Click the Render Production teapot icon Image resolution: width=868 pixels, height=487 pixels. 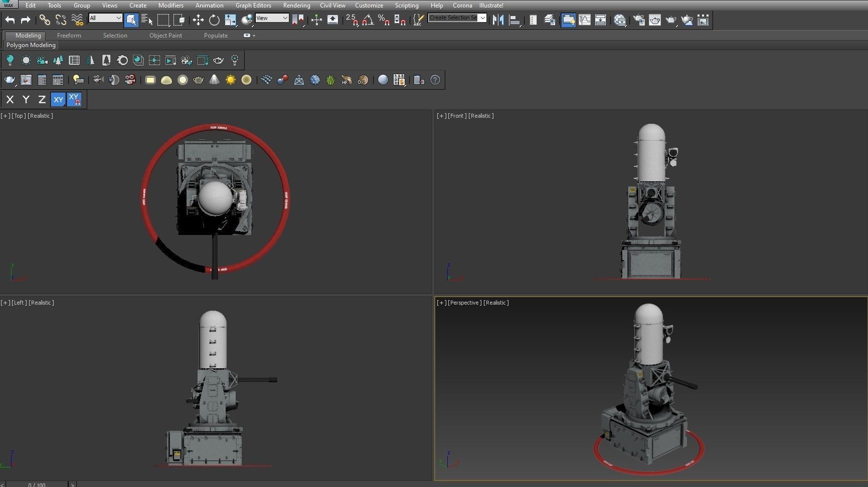[x=671, y=20]
